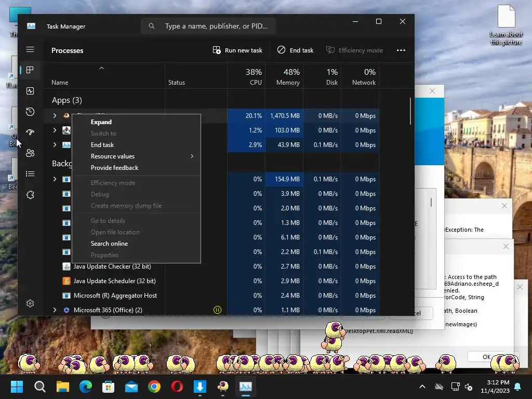The width and height of the screenshot is (532, 399).
Task: Select the Java Update Checker (32 bit) row
Action: click(x=212, y=267)
